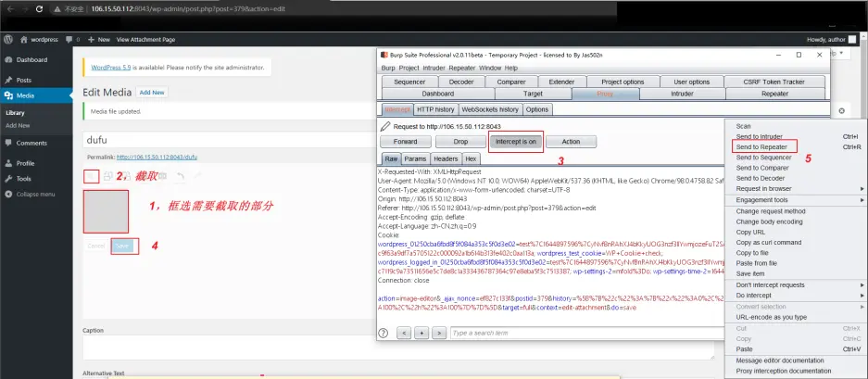Choose Change request method
Image resolution: width=868 pixels, height=379 pixels.
[771, 211]
